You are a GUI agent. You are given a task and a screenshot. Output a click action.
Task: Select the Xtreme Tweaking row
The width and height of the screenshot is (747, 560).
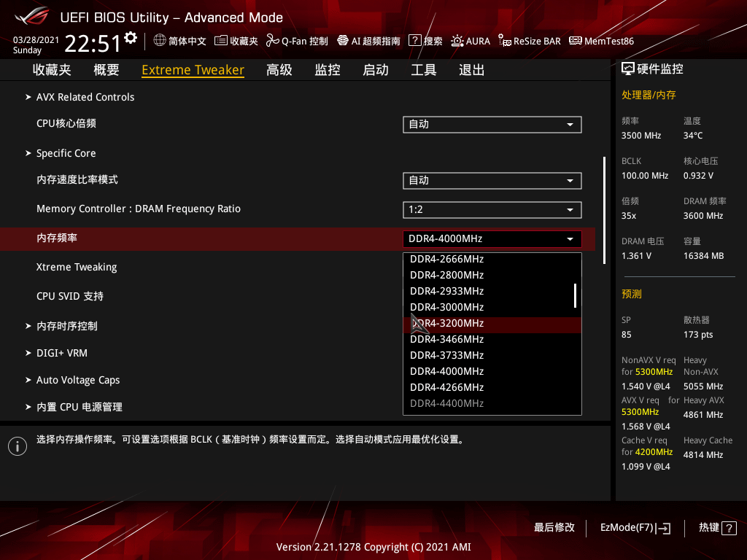pos(76,267)
